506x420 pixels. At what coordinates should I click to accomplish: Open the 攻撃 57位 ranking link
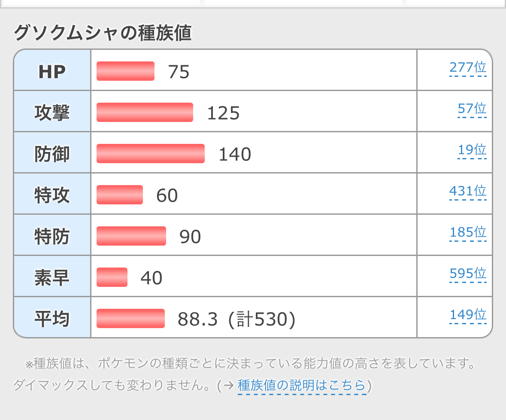(472, 109)
